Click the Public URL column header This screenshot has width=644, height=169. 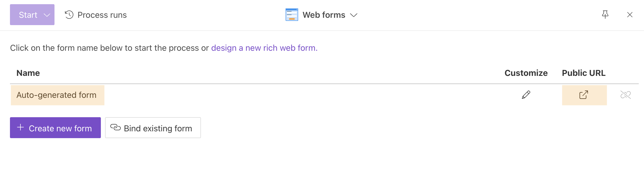tap(583, 73)
